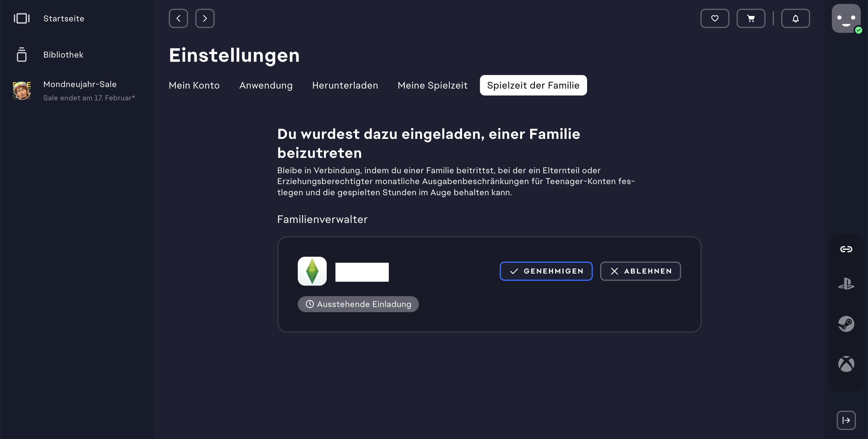868x439 pixels.
Task: Switch to Mein Konto tab
Action: point(194,86)
